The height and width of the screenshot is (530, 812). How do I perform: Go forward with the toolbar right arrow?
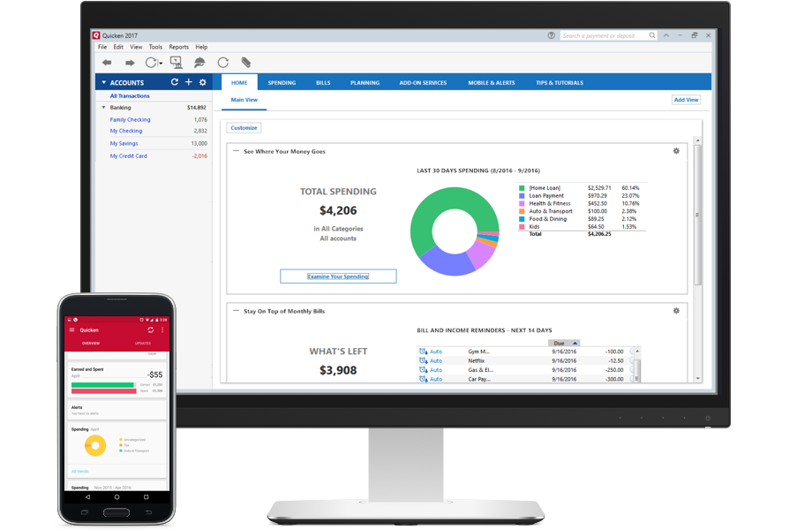click(x=130, y=63)
